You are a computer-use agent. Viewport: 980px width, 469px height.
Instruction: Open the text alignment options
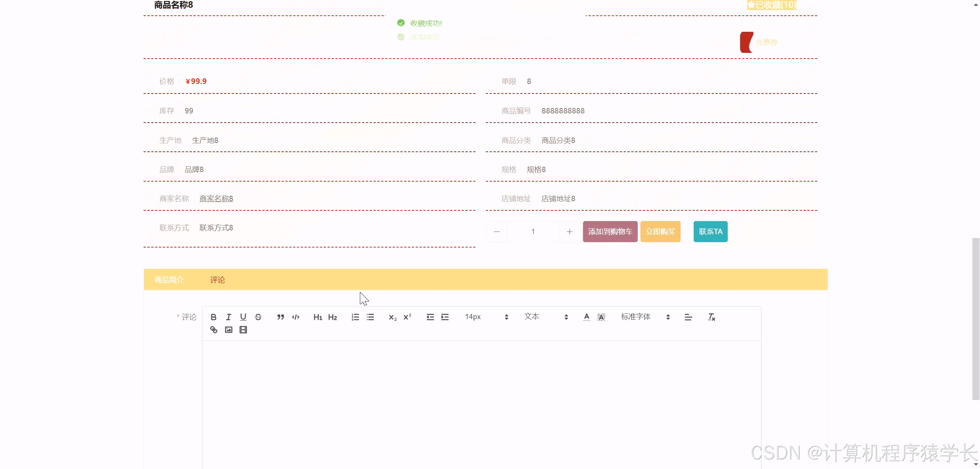click(x=688, y=317)
